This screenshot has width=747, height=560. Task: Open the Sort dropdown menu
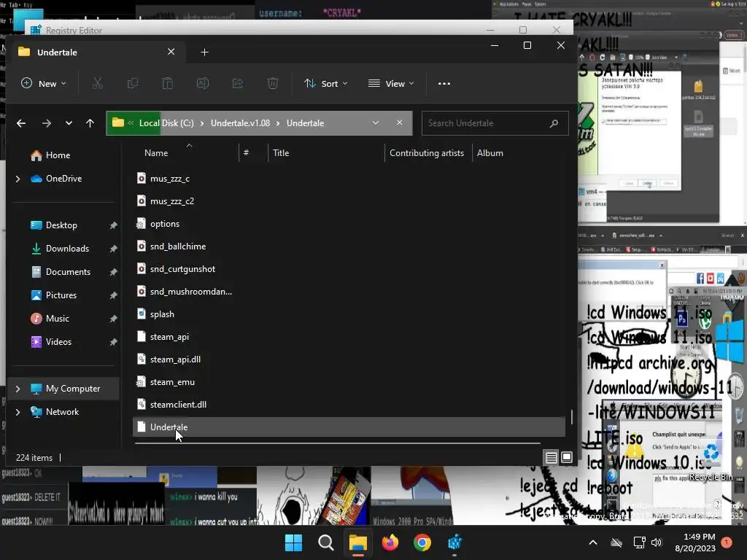point(326,83)
